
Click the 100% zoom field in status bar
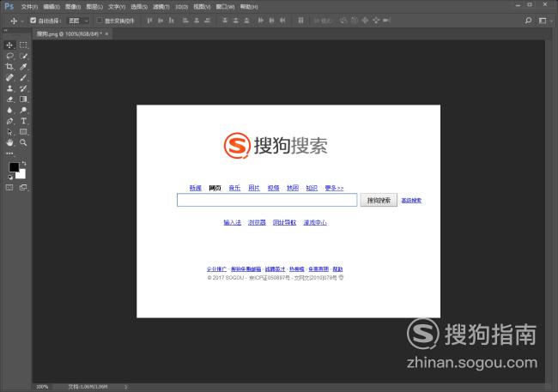pyautogui.click(x=42, y=387)
